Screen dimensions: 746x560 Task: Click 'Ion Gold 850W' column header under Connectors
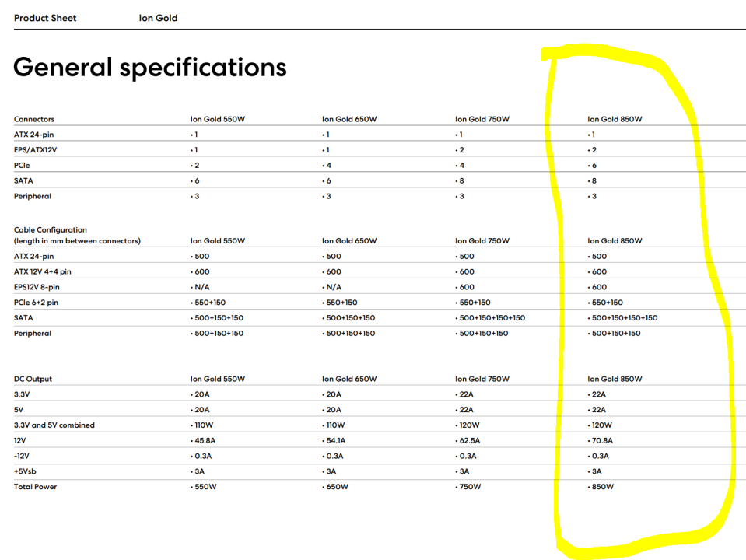pyautogui.click(x=615, y=119)
